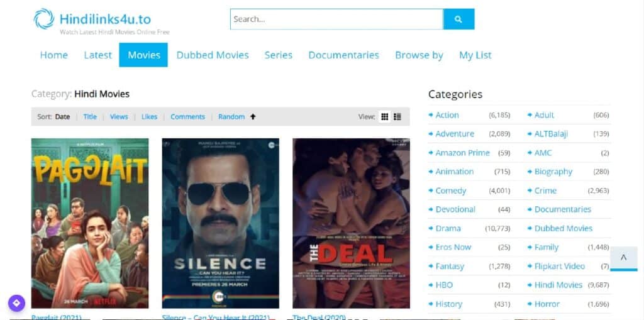Sort movies by Likes
This screenshot has height=320, width=644.
click(150, 117)
